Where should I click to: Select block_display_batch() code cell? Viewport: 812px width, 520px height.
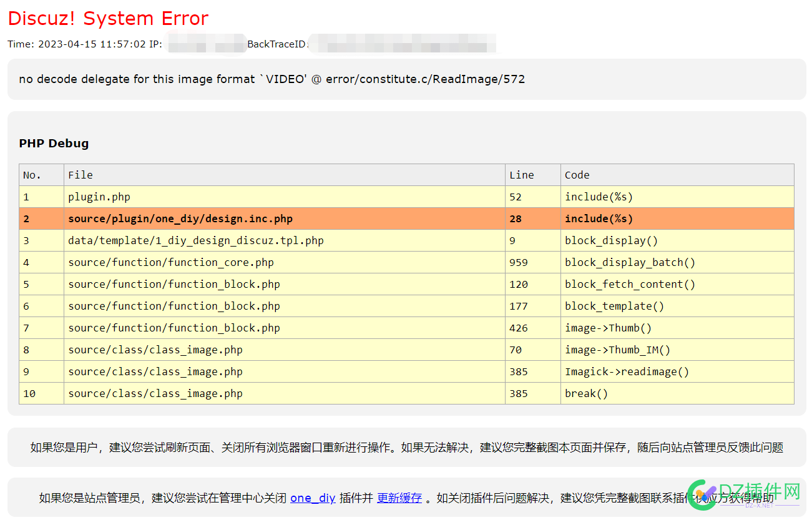(677, 262)
